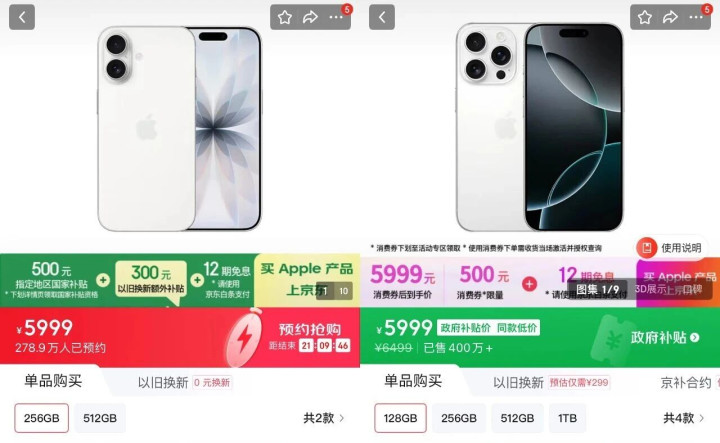Choose the 1TB storage option
This screenshot has height=443, width=720.
[567, 418]
